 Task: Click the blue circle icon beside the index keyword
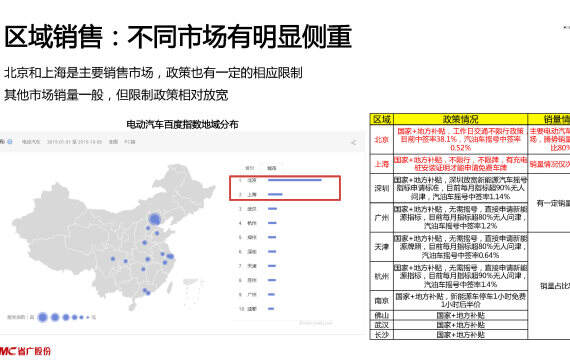point(10,142)
